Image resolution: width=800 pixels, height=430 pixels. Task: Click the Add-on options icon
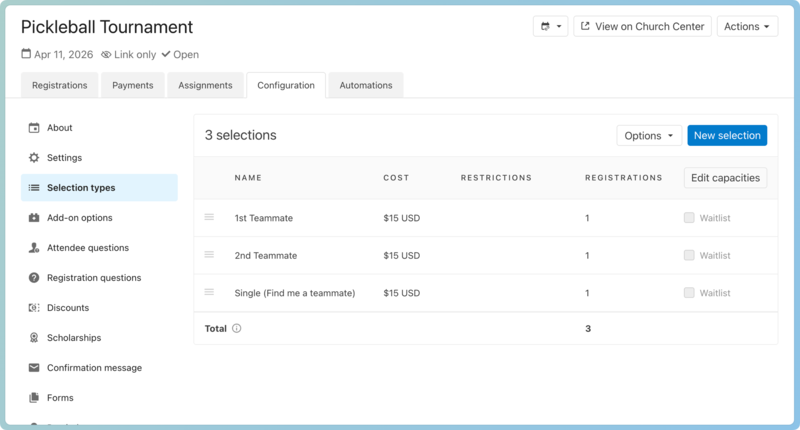coord(34,218)
